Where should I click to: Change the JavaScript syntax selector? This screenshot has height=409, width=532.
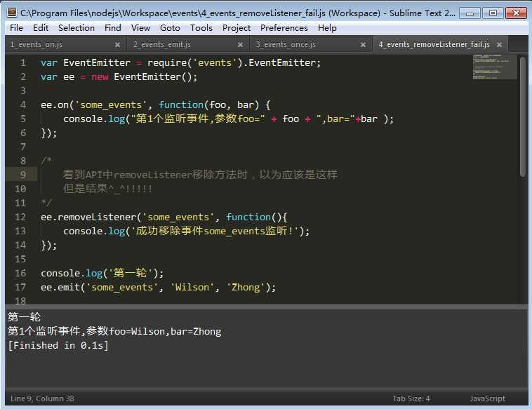[487, 398]
